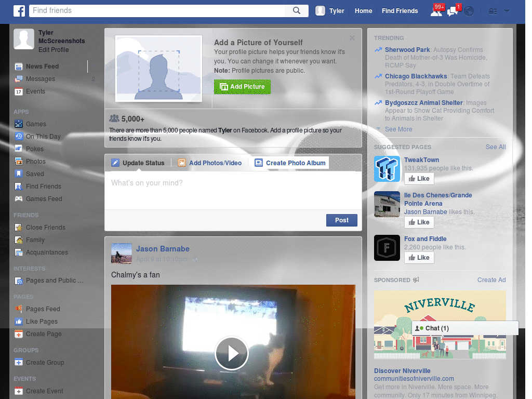Click Pages and Public icon
532x399 pixels.
[x=19, y=281]
